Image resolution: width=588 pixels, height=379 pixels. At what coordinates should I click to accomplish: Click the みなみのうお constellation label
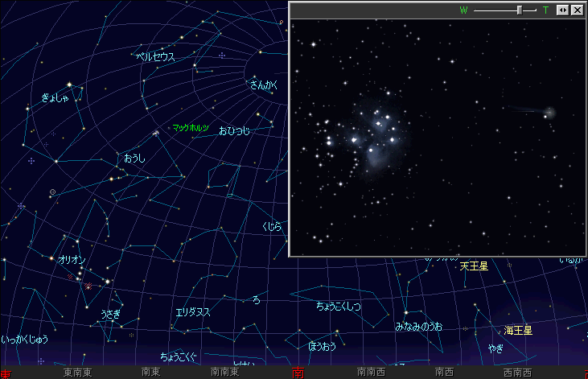(418, 327)
